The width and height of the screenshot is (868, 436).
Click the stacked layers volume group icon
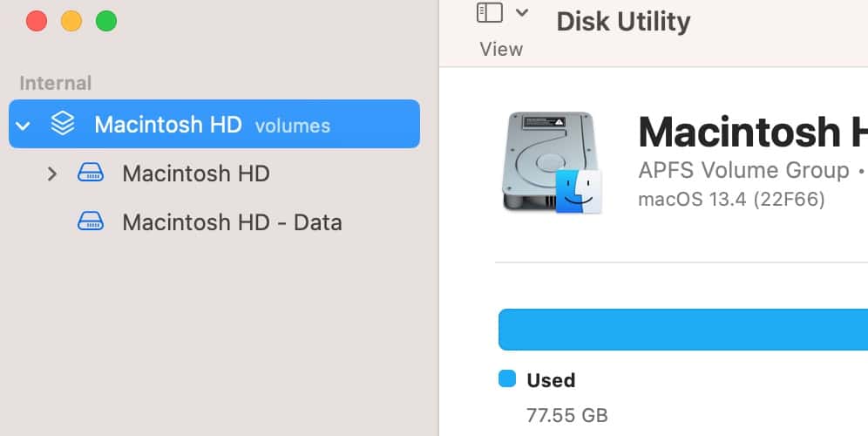(62, 124)
